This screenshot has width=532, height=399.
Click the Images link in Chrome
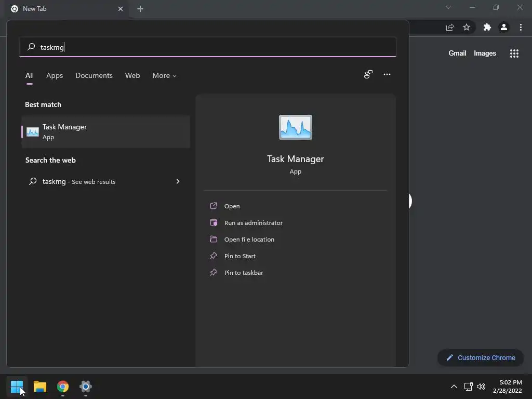[x=485, y=54]
